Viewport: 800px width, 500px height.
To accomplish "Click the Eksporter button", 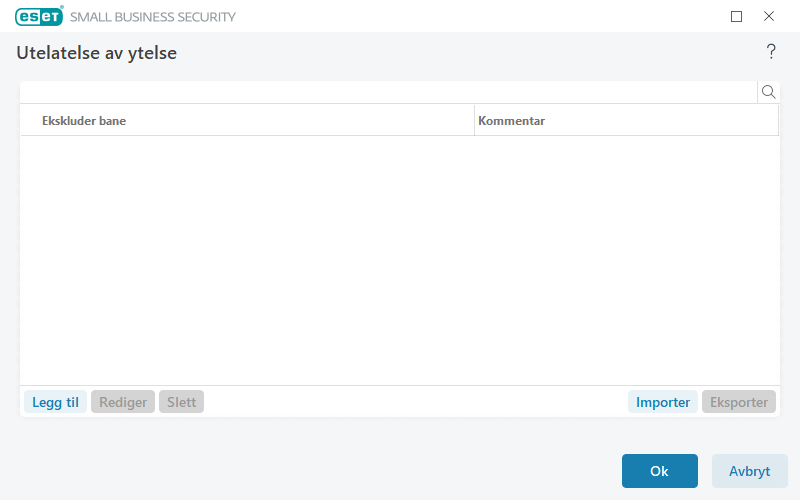I will [739, 402].
